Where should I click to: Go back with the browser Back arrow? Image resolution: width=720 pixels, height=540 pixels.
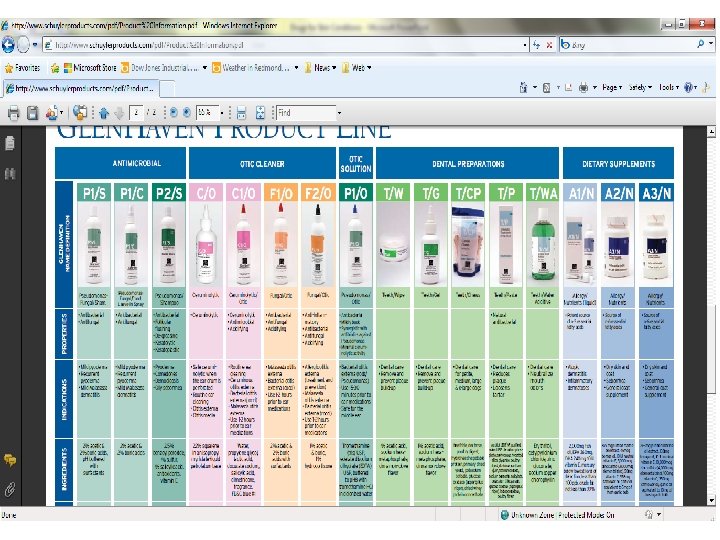[8, 45]
